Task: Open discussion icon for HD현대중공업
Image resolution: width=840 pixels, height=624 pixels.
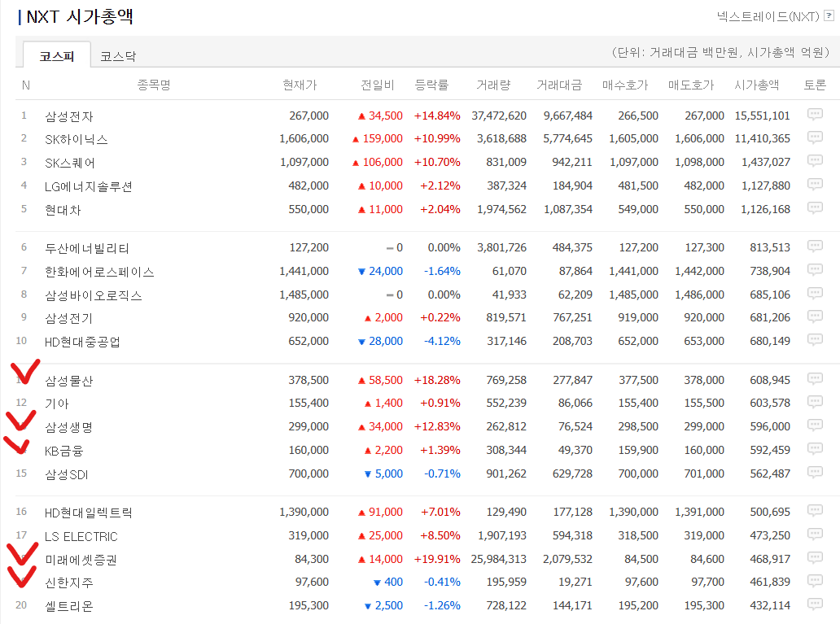Action: [x=814, y=340]
